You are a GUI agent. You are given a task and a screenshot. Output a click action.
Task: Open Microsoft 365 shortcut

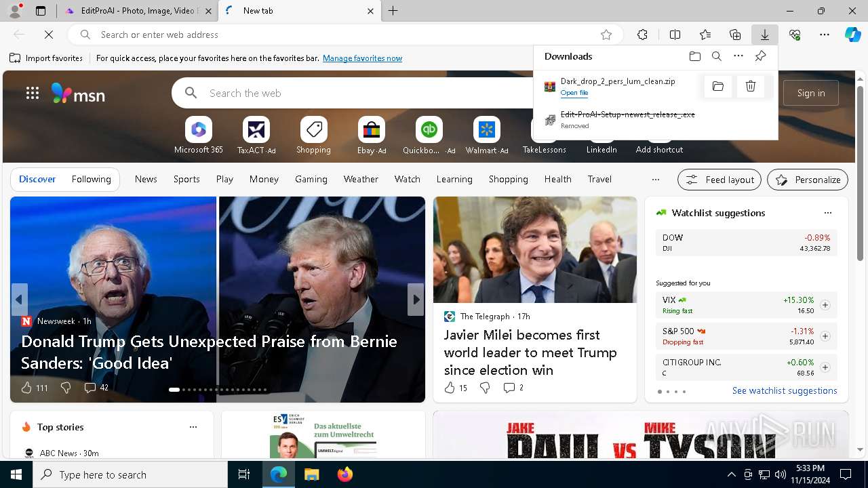pyautogui.click(x=199, y=136)
